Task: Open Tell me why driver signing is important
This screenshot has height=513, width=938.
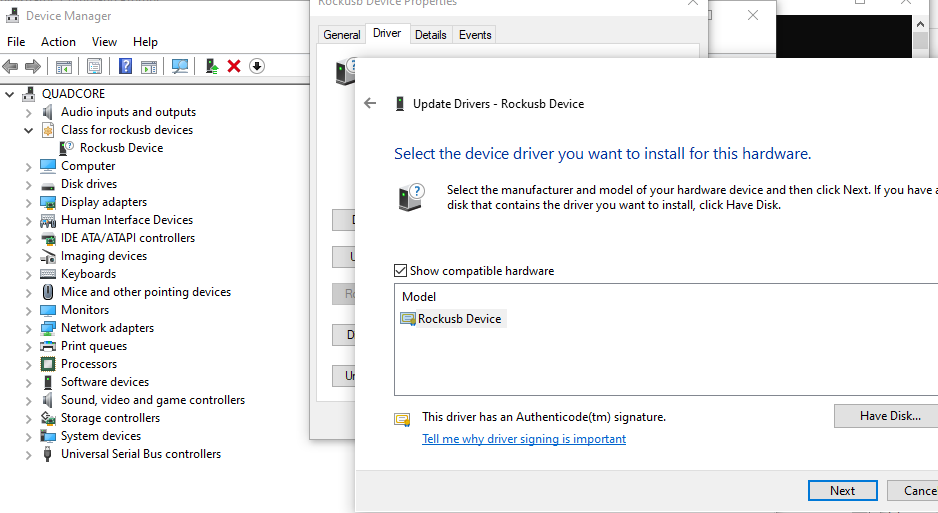Action: tap(524, 439)
